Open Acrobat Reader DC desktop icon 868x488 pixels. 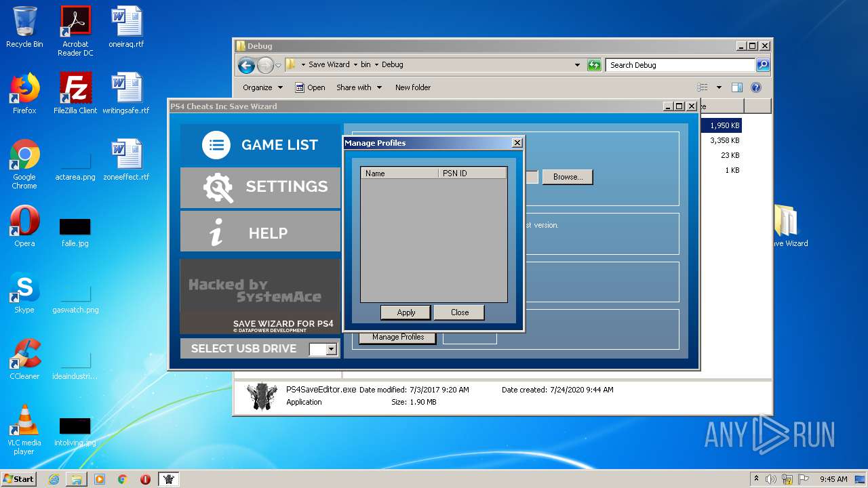[75, 31]
